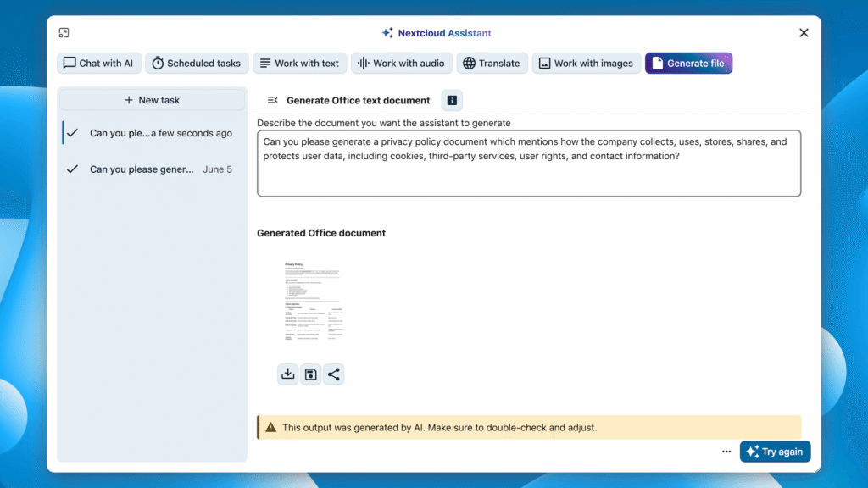This screenshot has height=488, width=868.
Task: Click the Try again button
Action: 775,452
